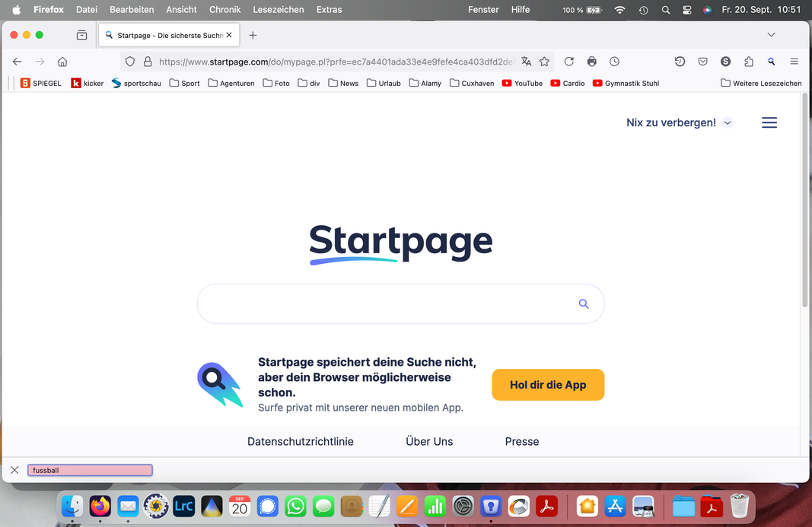Open Startpage extension icon in toolbar
The height and width of the screenshot is (527, 812).
pos(771,62)
